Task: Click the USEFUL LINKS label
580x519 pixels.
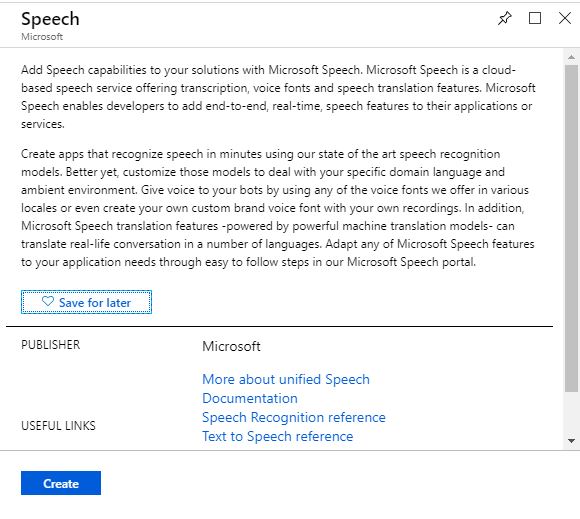Action: 58,426
